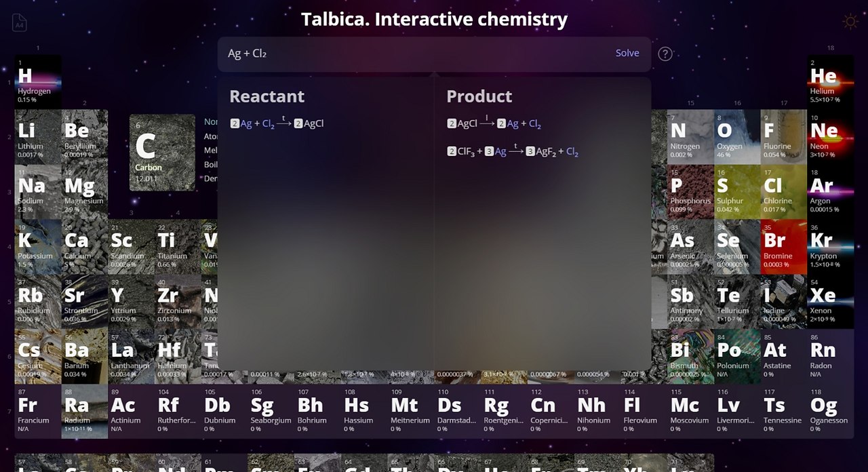The width and height of the screenshot is (868, 472).
Task: Select the Lithium element tile
Action: coord(37,137)
